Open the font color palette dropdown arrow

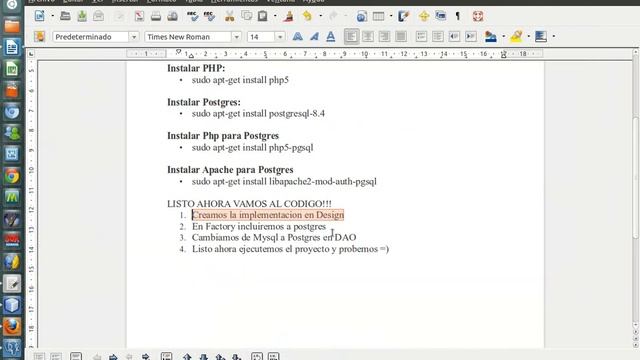point(503,36)
